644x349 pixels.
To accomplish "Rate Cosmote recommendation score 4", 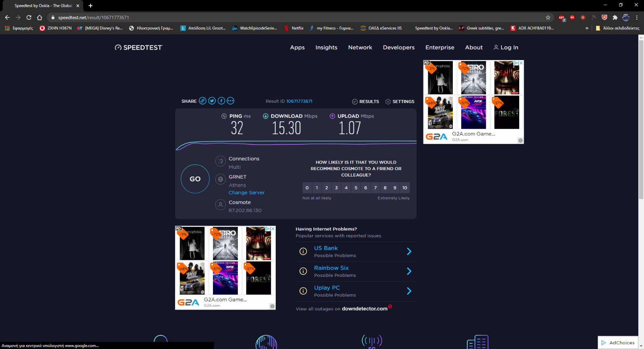I will click(x=346, y=188).
